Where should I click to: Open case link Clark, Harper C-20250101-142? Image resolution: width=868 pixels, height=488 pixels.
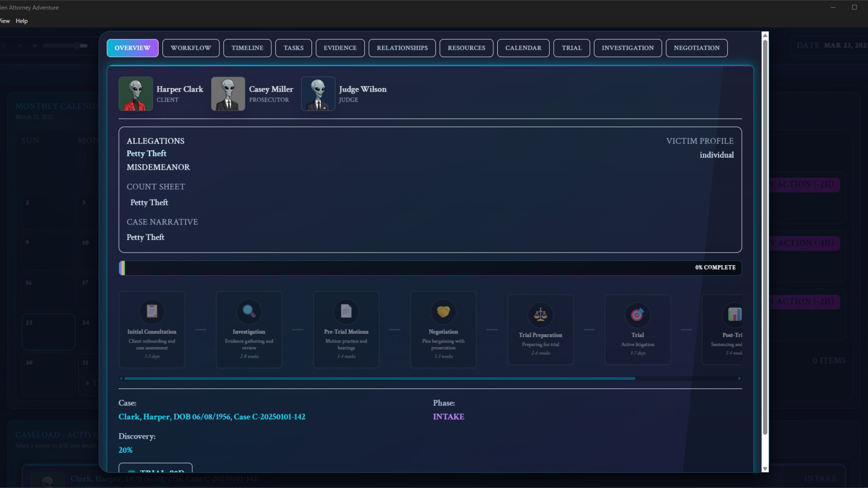[x=212, y=417]
